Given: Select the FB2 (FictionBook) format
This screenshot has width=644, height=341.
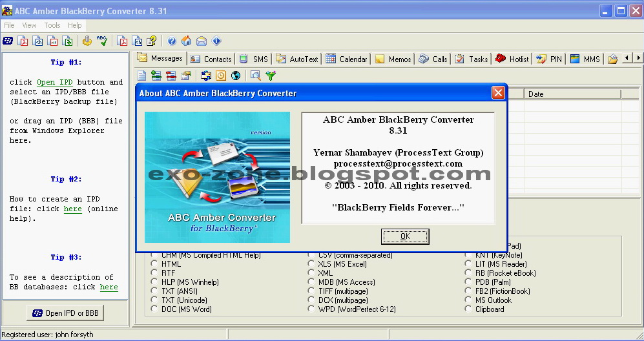Looking at the screenshot, I should point(468,291).
